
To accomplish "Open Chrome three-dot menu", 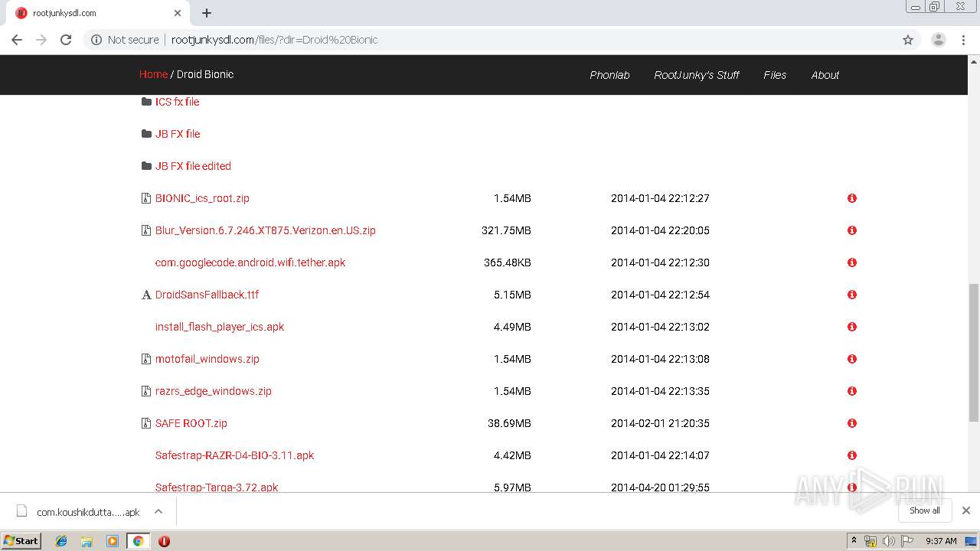I will coord(964,40).
